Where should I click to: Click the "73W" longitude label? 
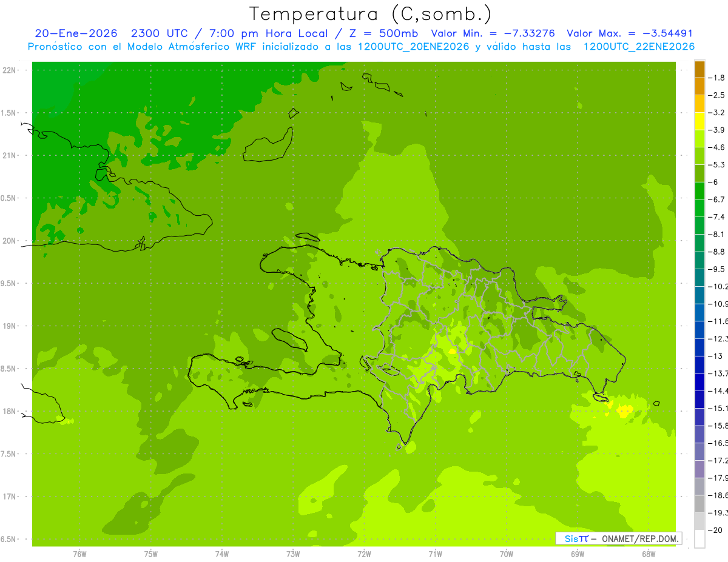(293, 554)
